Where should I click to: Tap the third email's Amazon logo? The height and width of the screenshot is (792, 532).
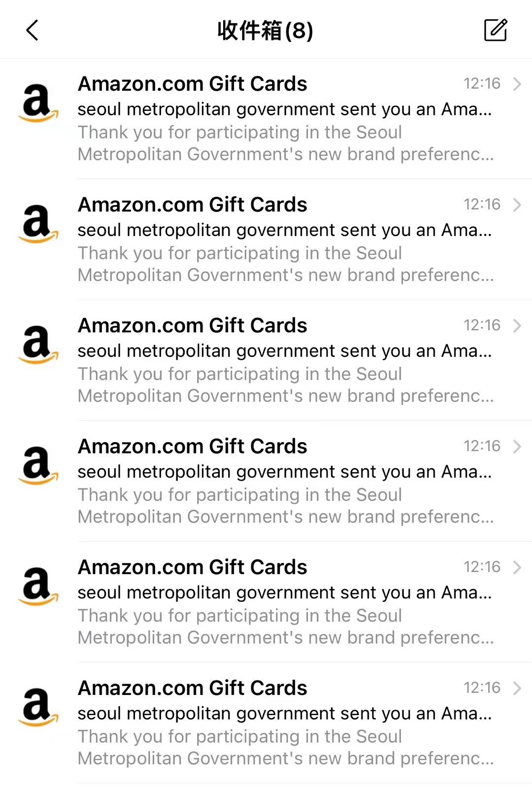[x=38, y=344]
